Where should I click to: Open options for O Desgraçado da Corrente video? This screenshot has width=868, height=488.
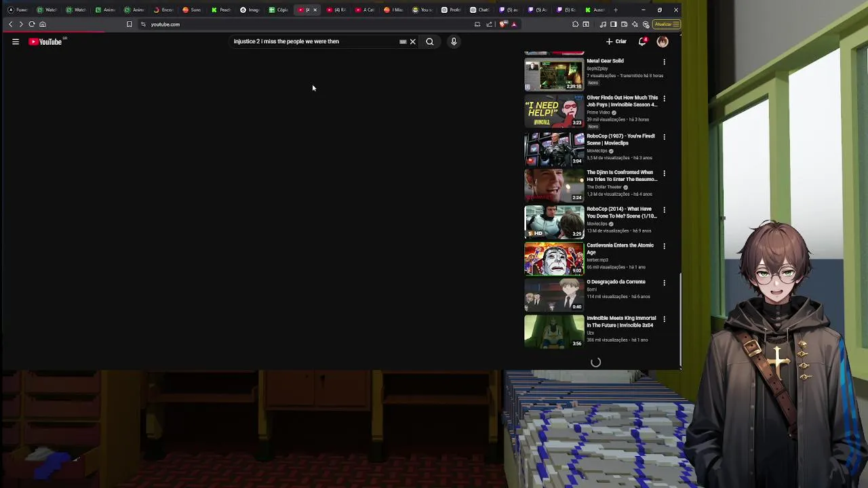click(664, 283)
